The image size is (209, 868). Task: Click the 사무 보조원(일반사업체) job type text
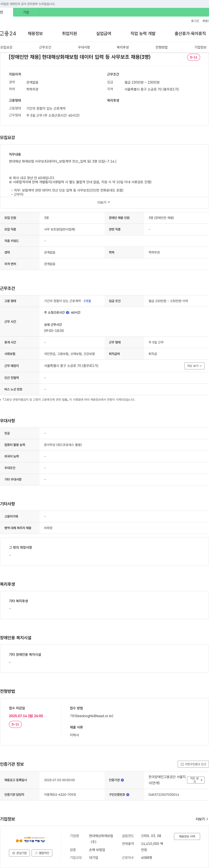click(60, 229)
